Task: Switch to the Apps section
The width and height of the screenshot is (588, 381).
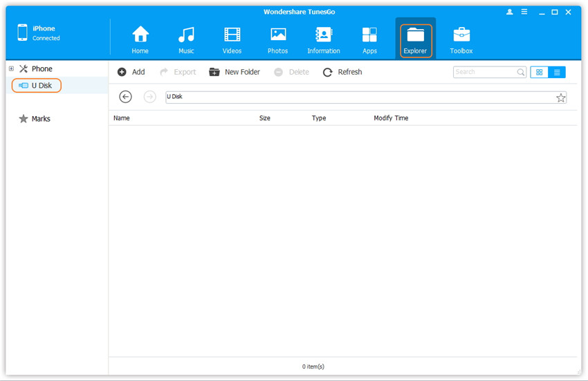Action: [369, 40]
